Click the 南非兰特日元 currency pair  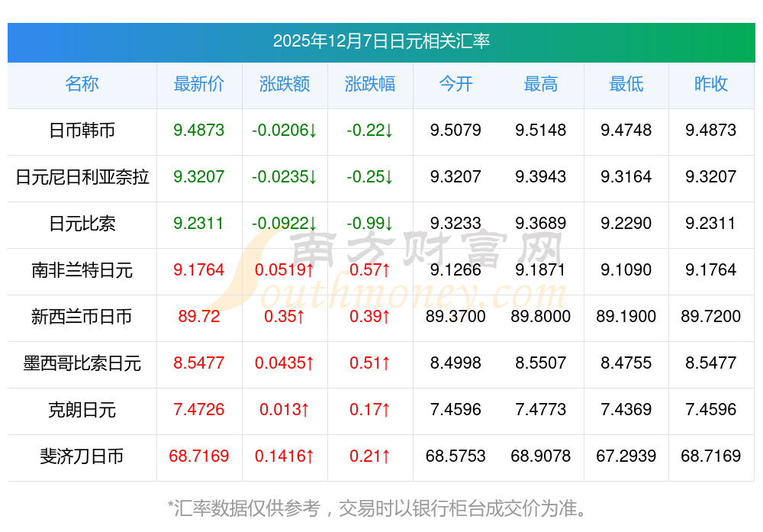point(82,270)
